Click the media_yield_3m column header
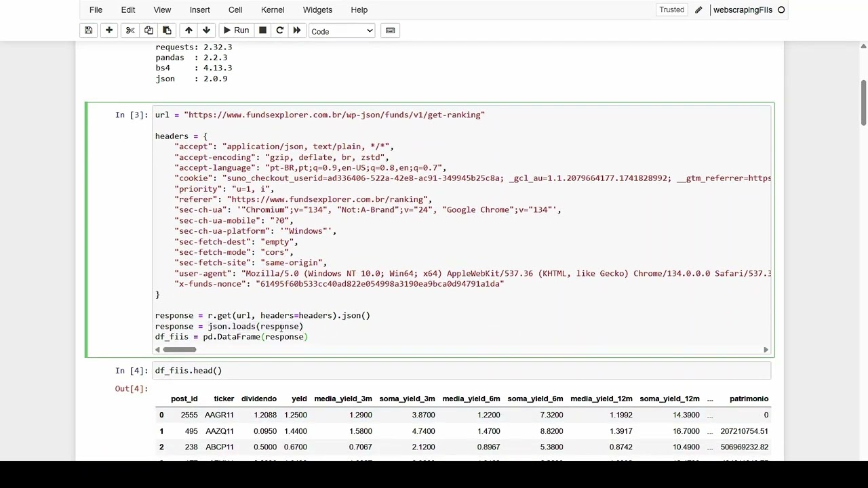The image size is (868, 488). pyautogui.click(x=343, y=399)
